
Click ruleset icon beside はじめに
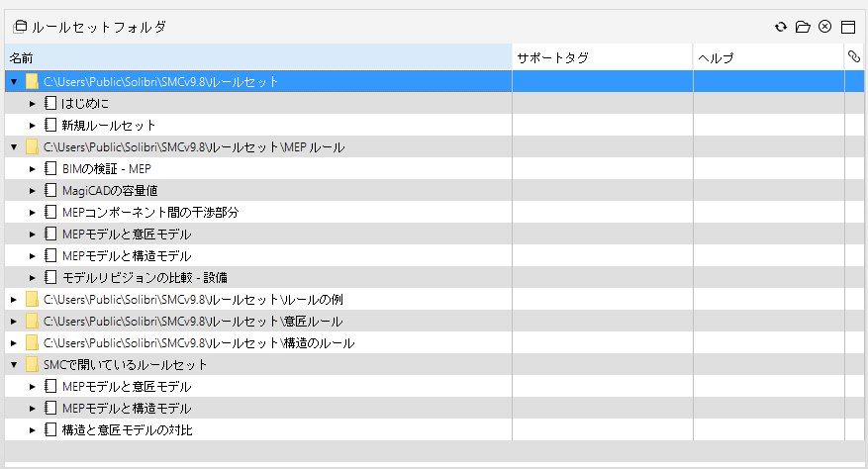[50, 104]
